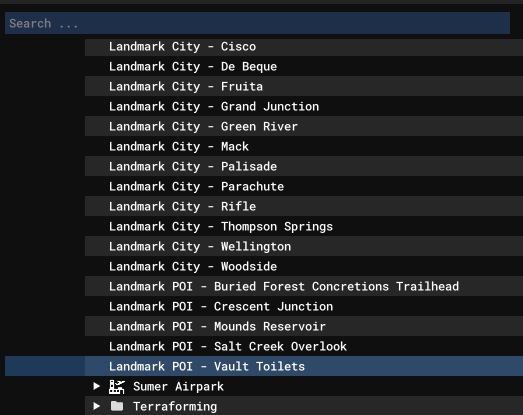The image size is (523, 415).
Task: Select Landmark City - Fruita
Action: point(304,86)
